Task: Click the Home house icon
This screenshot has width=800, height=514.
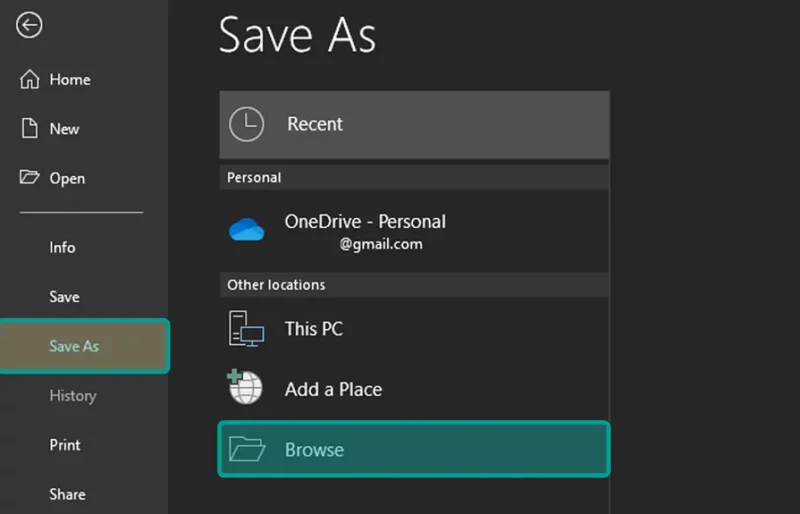Action: [30, 79]
